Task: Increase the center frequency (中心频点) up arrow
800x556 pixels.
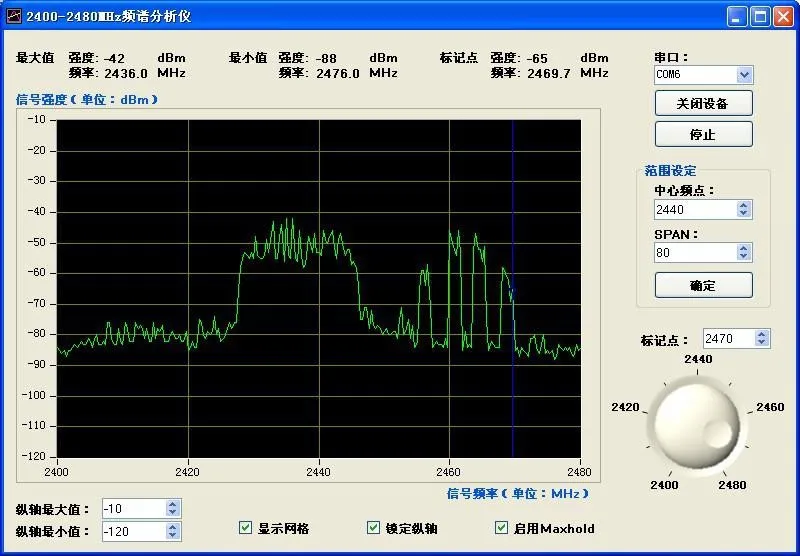Action: 743,205
